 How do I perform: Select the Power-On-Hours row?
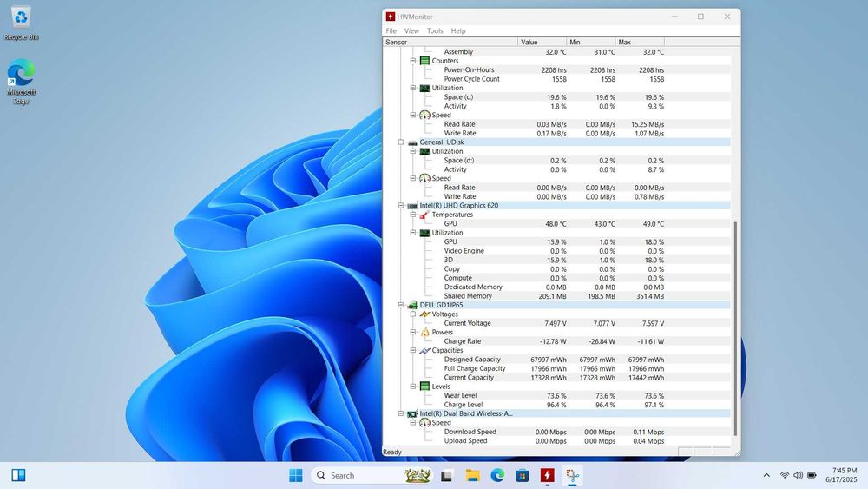[x=556, y=69]
